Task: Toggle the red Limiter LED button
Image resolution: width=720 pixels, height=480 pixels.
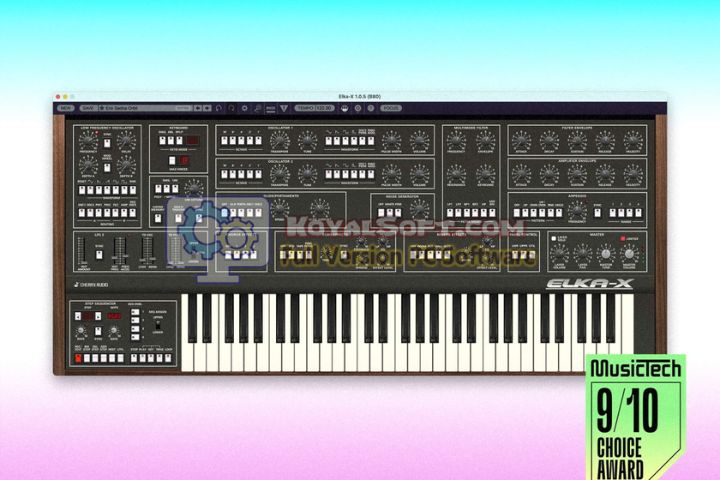Action: [623, 238]
